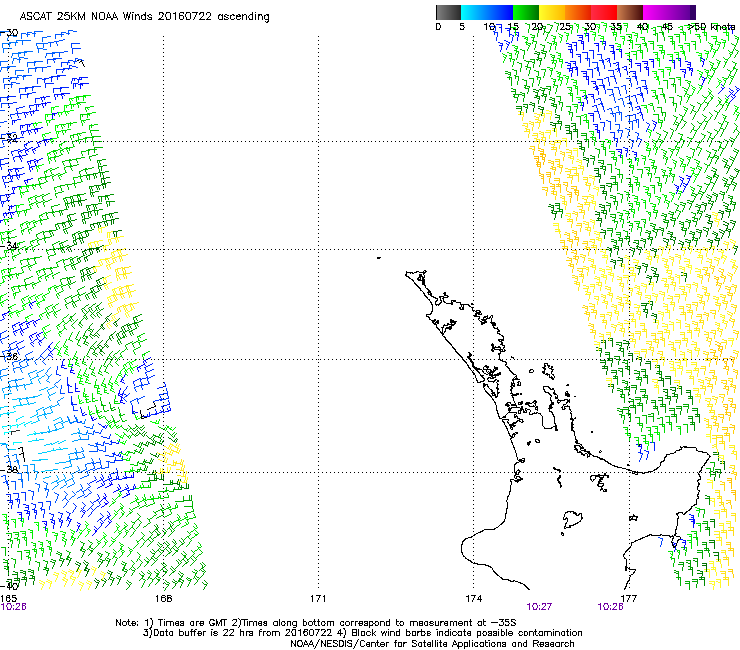This screenshot has width=740, height=650.
Task: Select longitude label "168"
Action: pyautogui.click(x=163, y=599)
